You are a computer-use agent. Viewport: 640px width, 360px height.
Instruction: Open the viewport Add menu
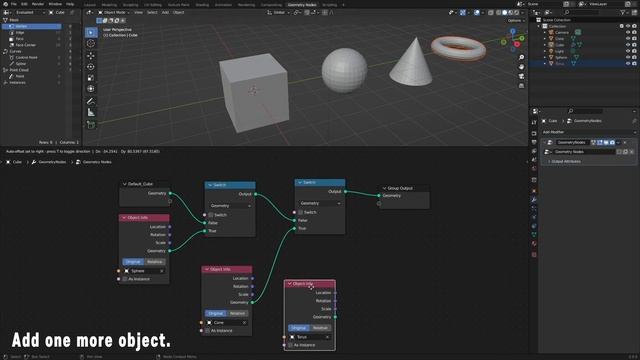point(165,12)
